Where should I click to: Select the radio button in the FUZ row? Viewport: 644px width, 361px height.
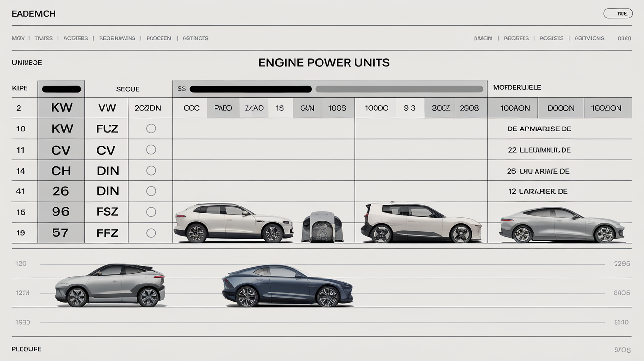point(151,129)
